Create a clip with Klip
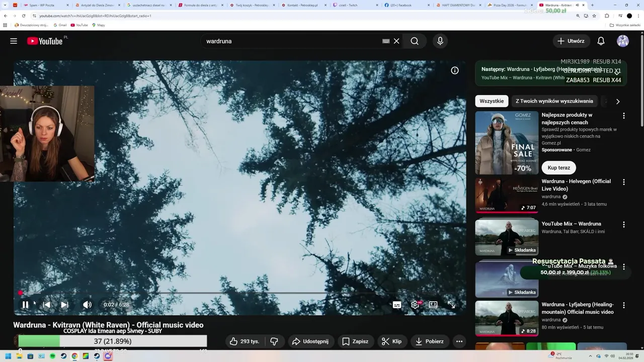 point(391,341)
